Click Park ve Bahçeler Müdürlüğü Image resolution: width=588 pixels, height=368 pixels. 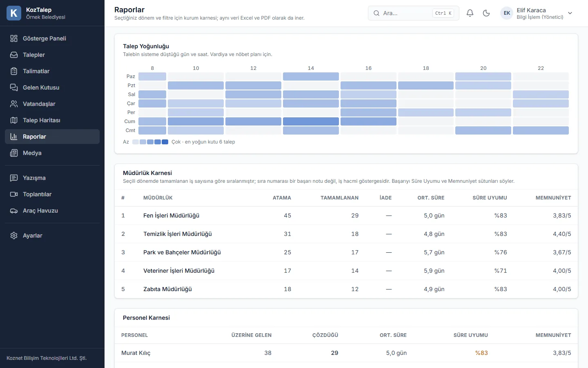point(182,252)
